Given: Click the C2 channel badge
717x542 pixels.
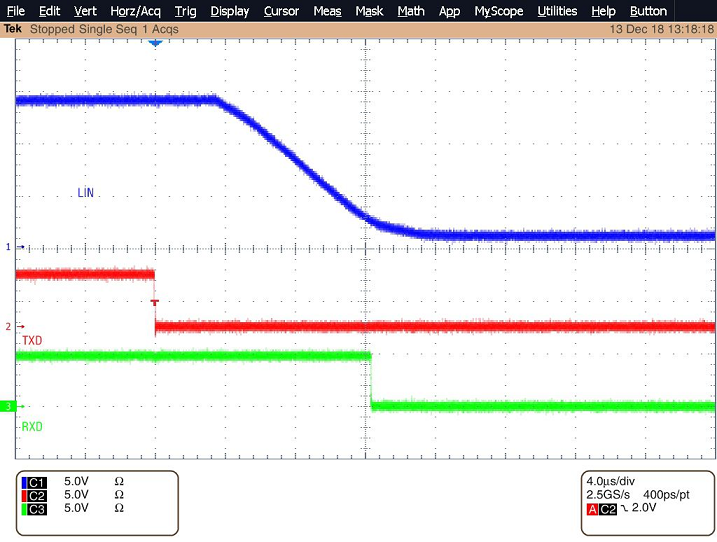Looking at the screenshot, I should point(37,496).
